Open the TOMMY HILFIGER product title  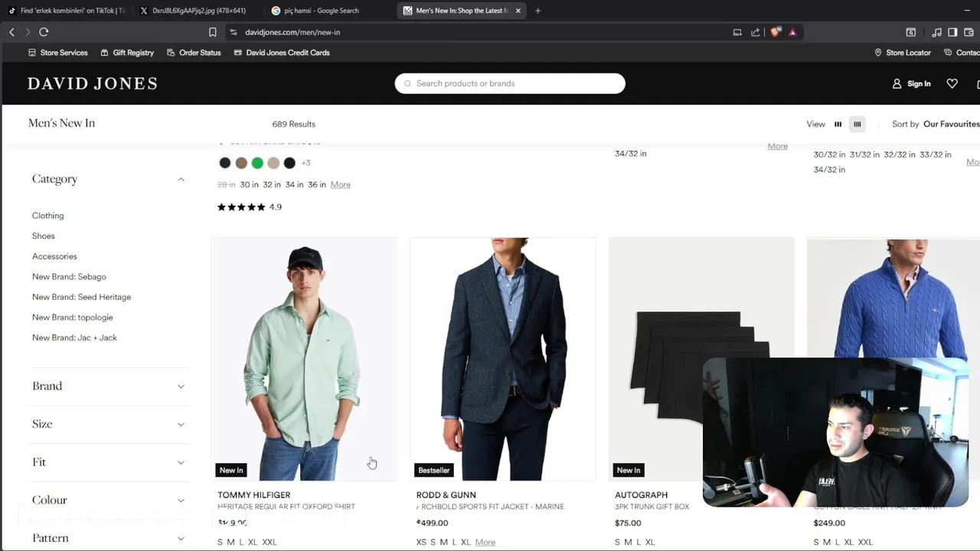(254, 495)
